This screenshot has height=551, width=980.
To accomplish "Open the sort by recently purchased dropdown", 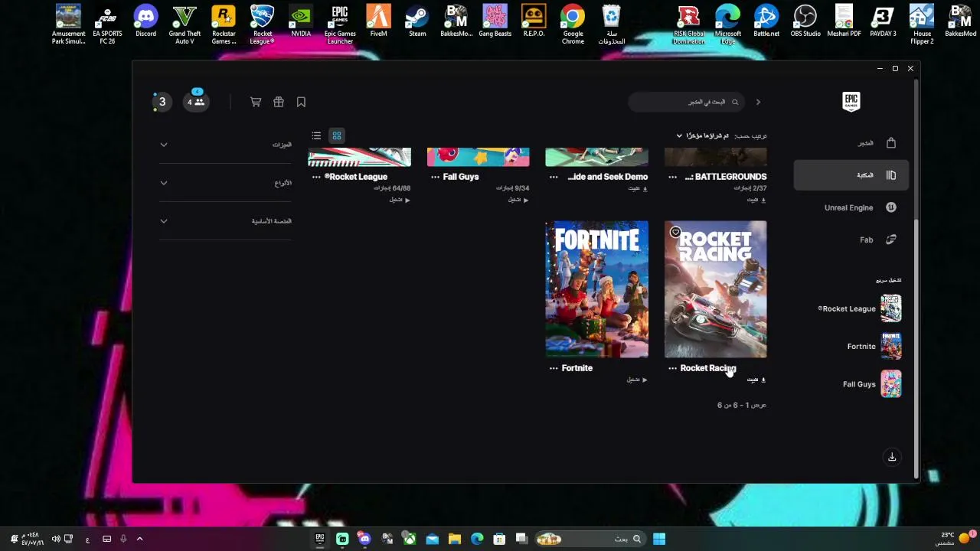I will click(703, 135).
